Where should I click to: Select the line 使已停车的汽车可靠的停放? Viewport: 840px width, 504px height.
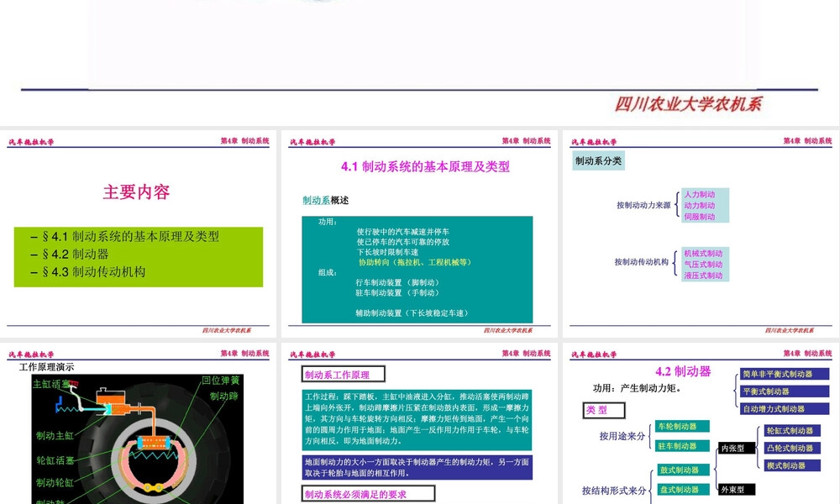(403, 242)
